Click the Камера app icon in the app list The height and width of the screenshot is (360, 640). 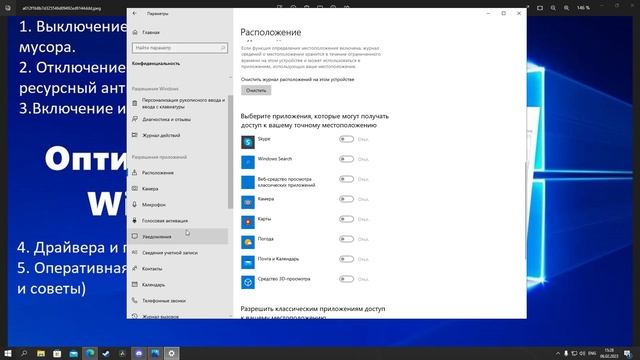[248, 202]
